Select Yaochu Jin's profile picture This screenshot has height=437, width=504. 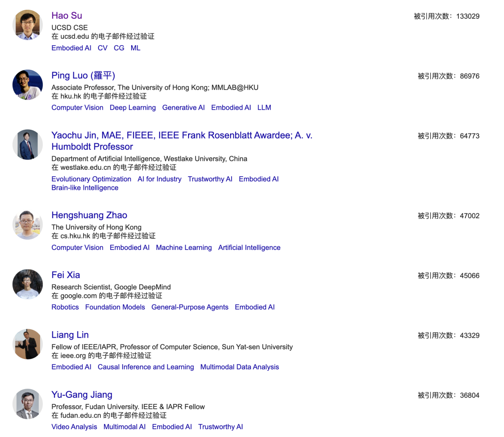point(28,145)
